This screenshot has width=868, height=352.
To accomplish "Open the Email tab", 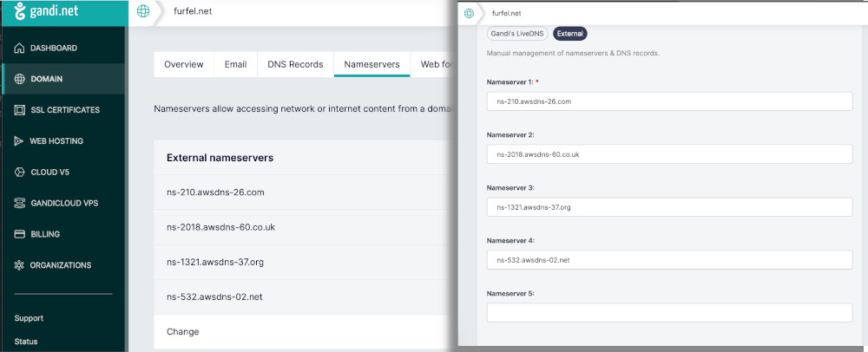I will (235, 64).
